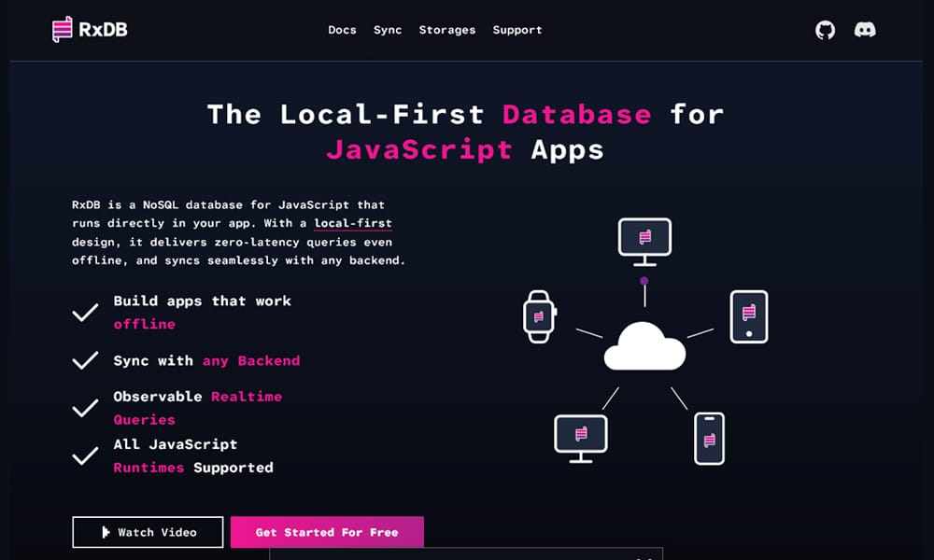Click checkmark beside Observable Realtime Queries
934x560 pixels.
[x=85, y=408]
